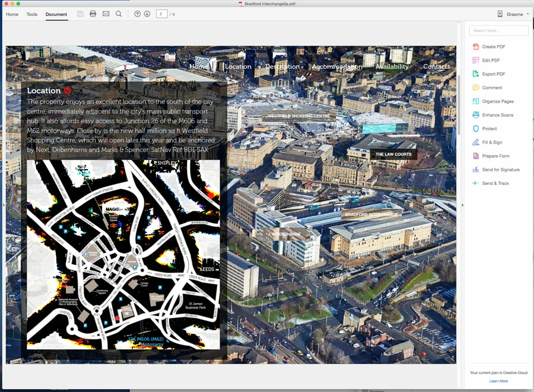This screenshot has width=534, height=392.
Task: Open the PDF's Location navigation link
Action: pos(238,66)
